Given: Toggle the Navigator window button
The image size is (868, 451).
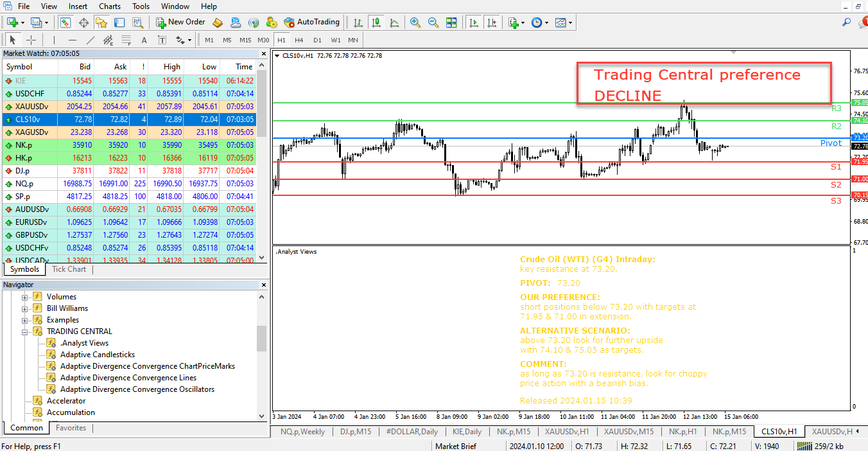Looking at the screenshot, I should [101, 22].
